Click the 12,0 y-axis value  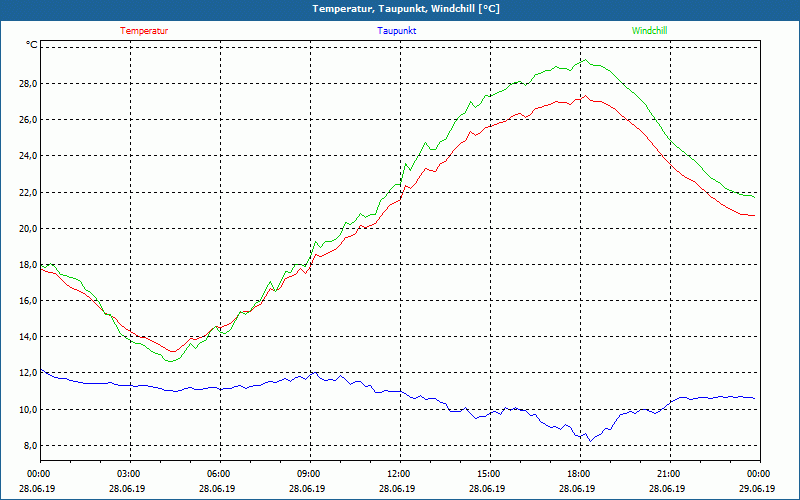(28, 373)
